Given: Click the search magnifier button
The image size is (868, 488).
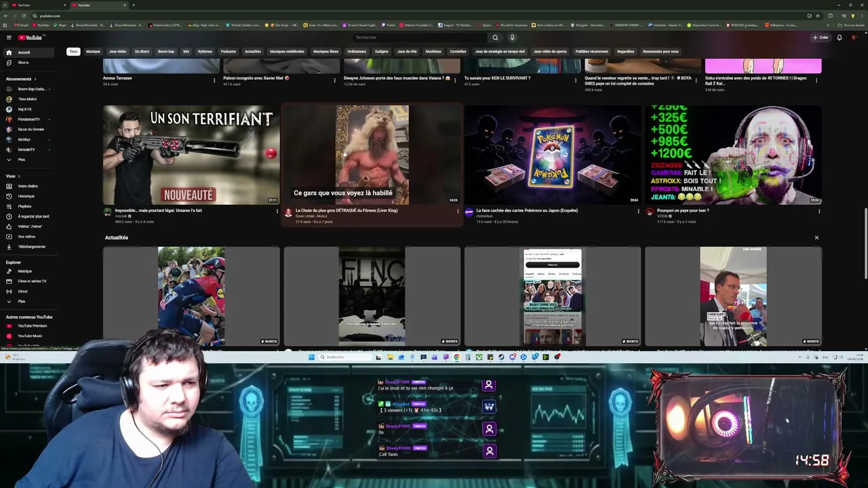Looking at the screenshot, I should coord(495,38).
